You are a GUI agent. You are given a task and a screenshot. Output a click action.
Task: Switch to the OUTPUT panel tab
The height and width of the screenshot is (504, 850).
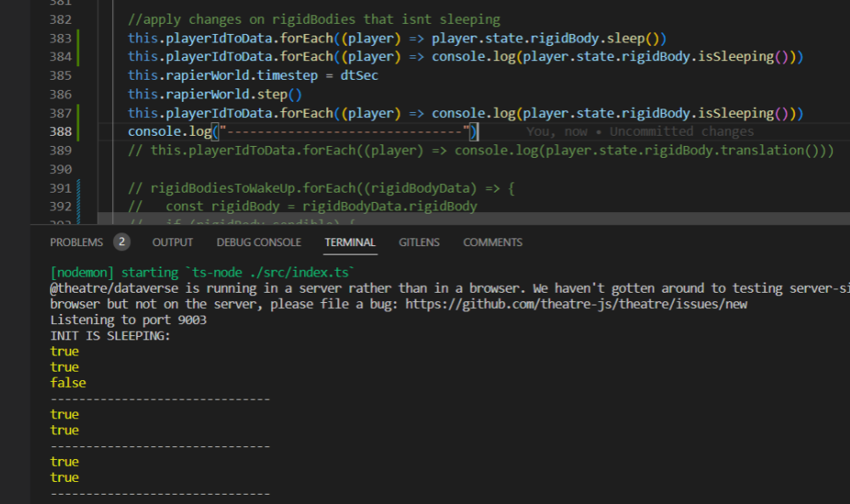pos(172,242)
